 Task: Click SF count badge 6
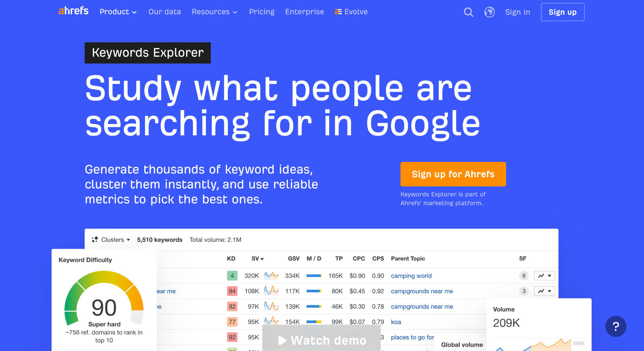tap(524, 276)
